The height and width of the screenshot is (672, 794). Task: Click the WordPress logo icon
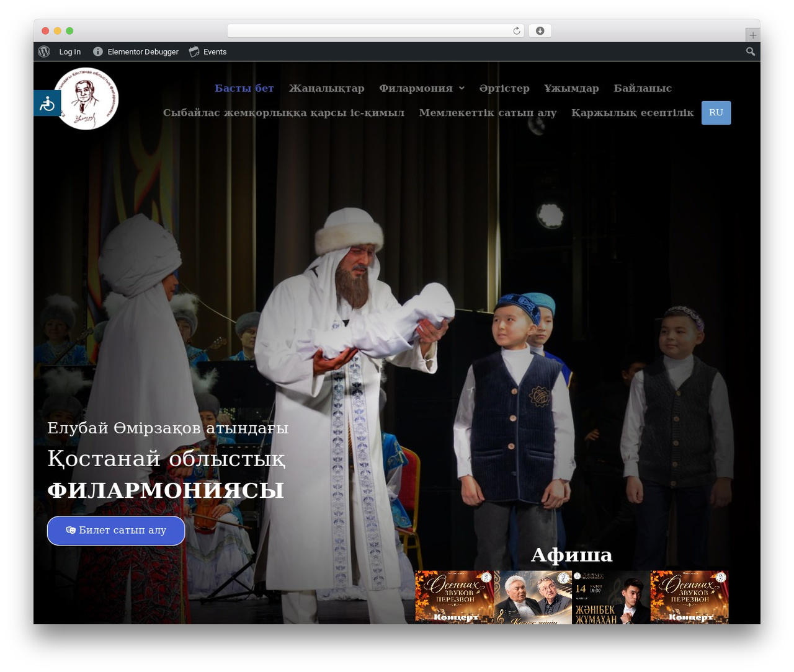pyautogui.click(x=44, y=52)
